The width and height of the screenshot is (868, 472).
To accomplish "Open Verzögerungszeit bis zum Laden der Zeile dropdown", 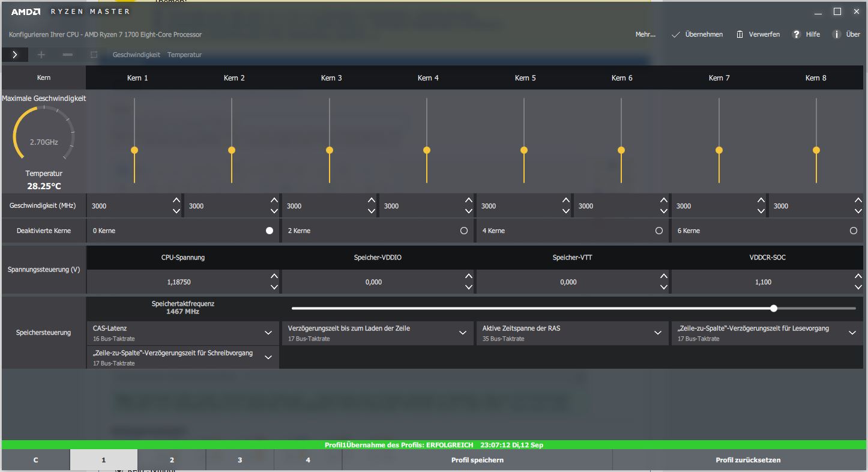I will pyautogui.click(x=378, y=333).
